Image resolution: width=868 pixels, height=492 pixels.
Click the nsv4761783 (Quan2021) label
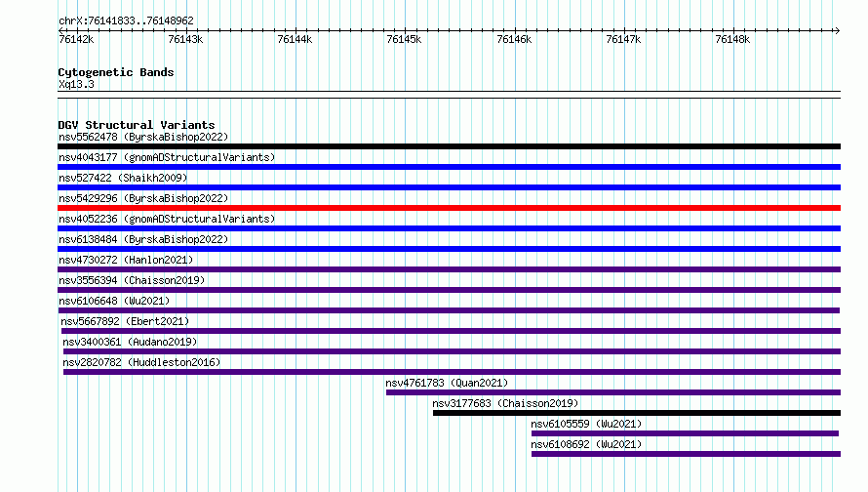pyautogui.click(x=447, y=383)
